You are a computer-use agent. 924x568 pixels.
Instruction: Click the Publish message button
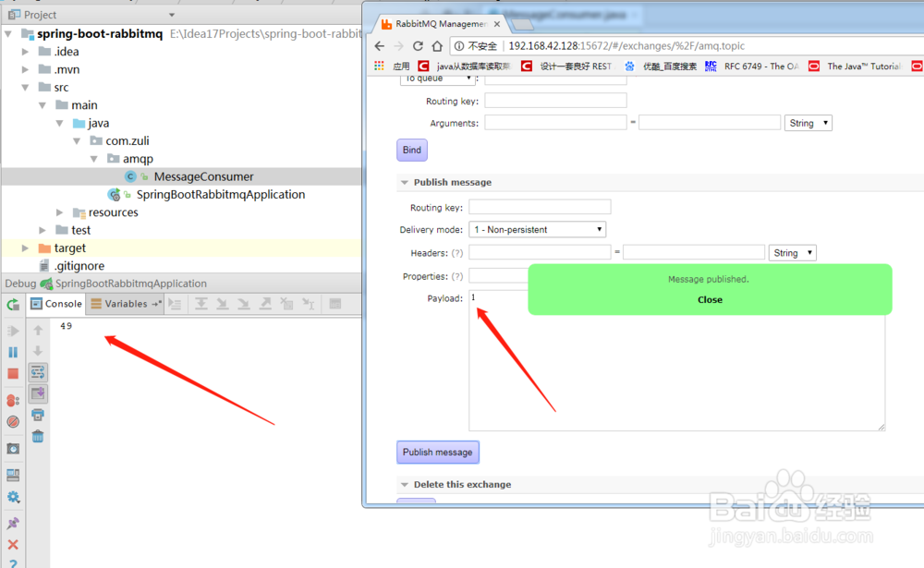click(x=437, y=452)
